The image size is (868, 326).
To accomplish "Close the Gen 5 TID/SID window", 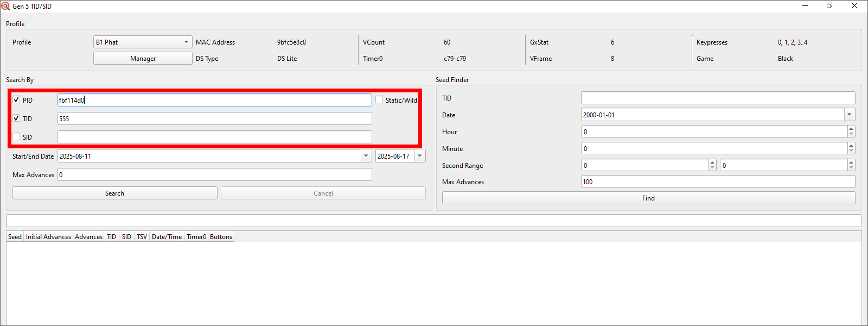I will 854,6.
